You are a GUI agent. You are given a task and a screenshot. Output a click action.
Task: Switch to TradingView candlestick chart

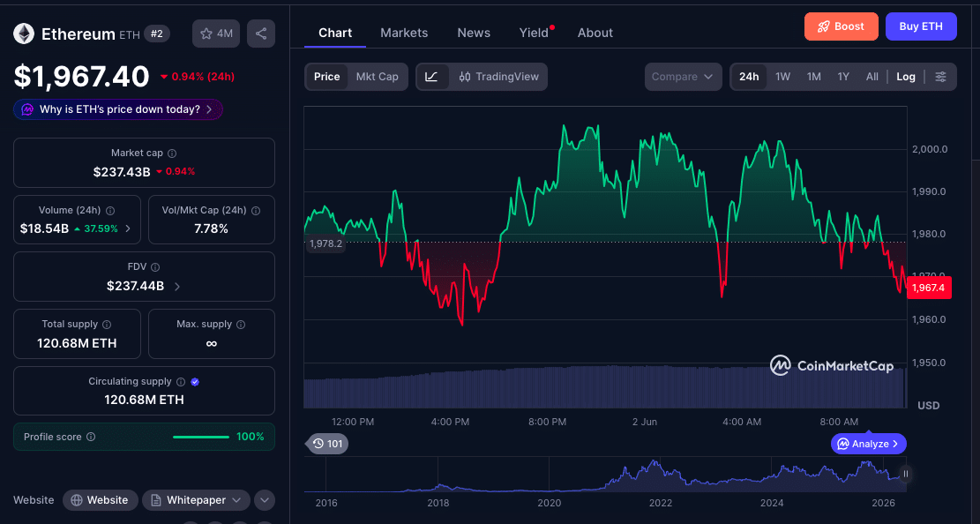click(x=498, y=76)
